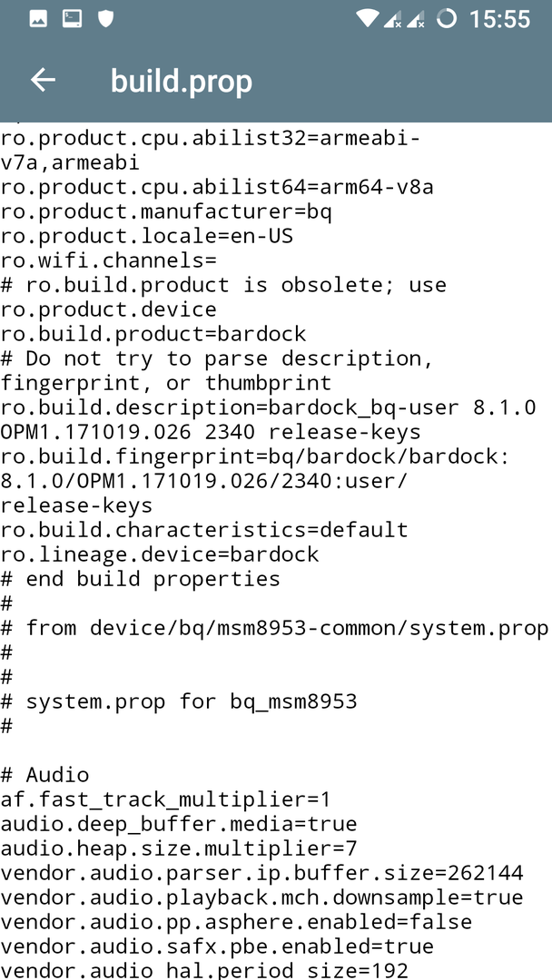Image resolution: width=552 pixels, height=980 pixels.
Task: Tap the af.fast_track_multiplier=1 line
Action: [165, 799]
